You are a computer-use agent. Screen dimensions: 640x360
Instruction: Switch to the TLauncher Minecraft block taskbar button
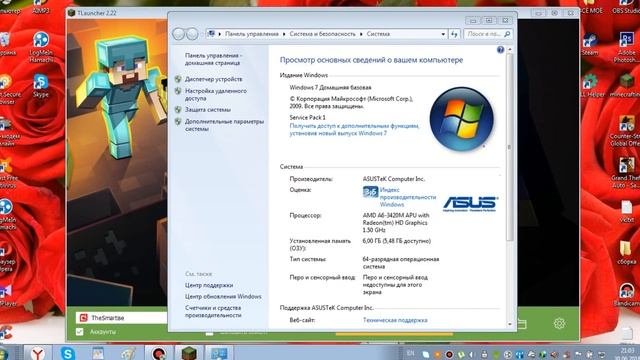point(189,353)
